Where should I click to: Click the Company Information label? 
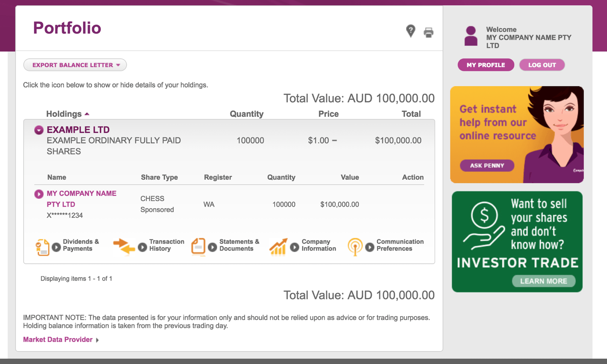(x=319, y=245)
